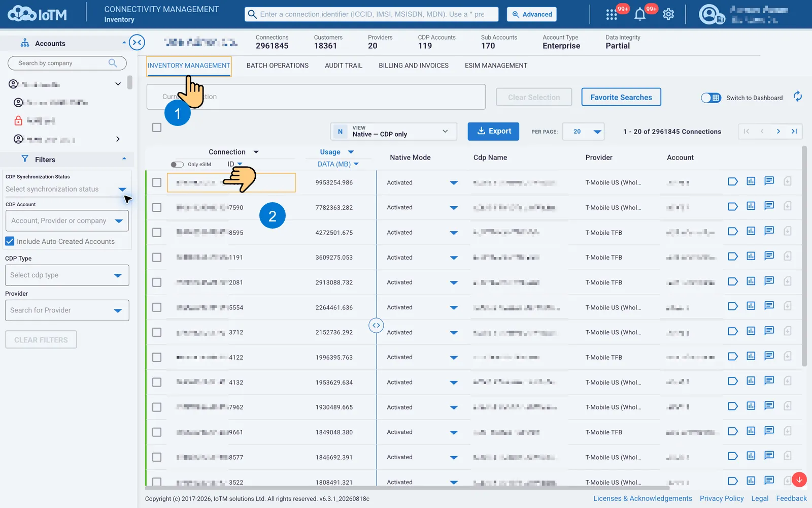Click the red scroll-down arrow button

[799, 479]
